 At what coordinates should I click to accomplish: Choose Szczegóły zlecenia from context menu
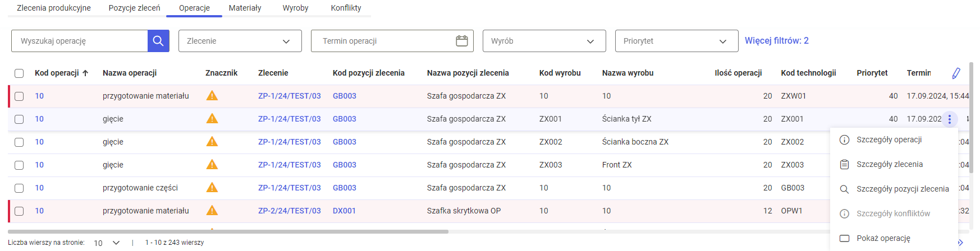pos(889,164)
